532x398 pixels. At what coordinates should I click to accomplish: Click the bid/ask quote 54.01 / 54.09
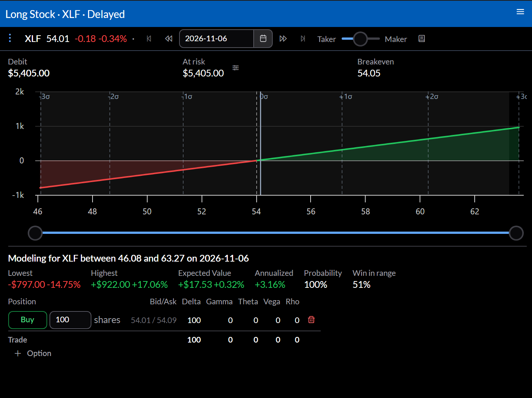(154, 320)
